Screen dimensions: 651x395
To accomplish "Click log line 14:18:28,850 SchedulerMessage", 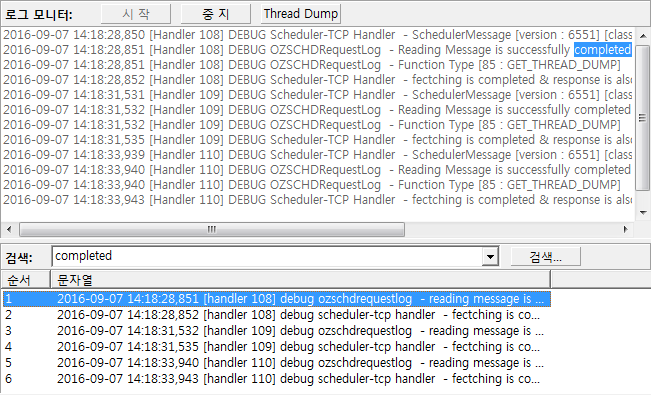I will click(318, 35).
